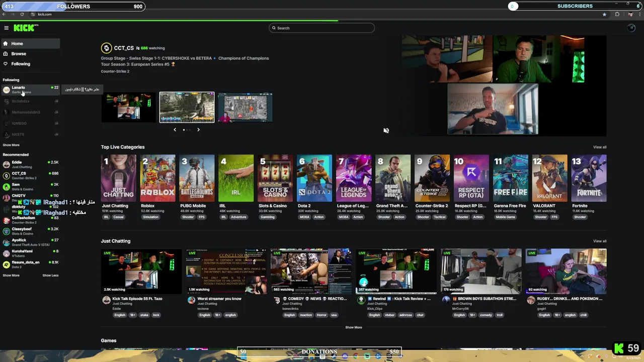Select first featured stream thumbnail
The image size is (644, 362).
128,107
